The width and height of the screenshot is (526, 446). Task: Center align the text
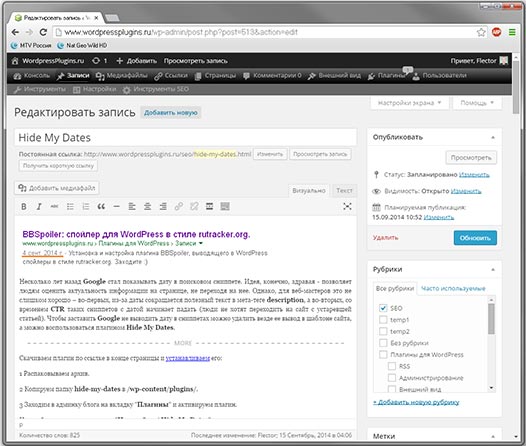[x=147, y=206]
